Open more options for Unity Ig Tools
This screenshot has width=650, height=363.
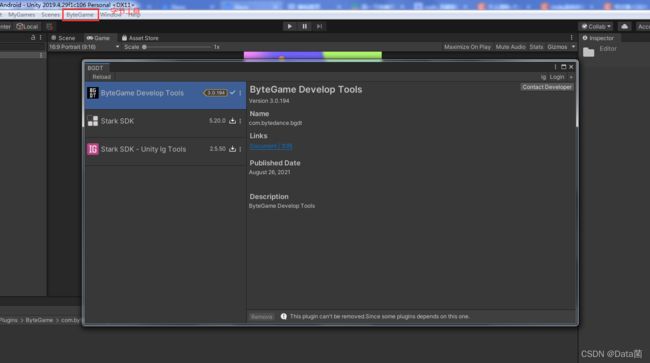pyautogui.click(x=240, y=149)
